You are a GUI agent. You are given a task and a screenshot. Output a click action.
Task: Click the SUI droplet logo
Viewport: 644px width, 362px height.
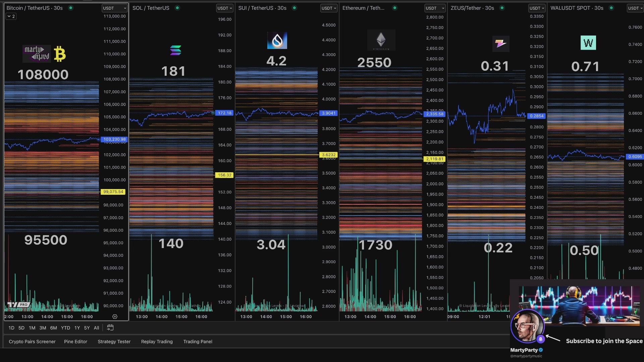tap(277, 41)
